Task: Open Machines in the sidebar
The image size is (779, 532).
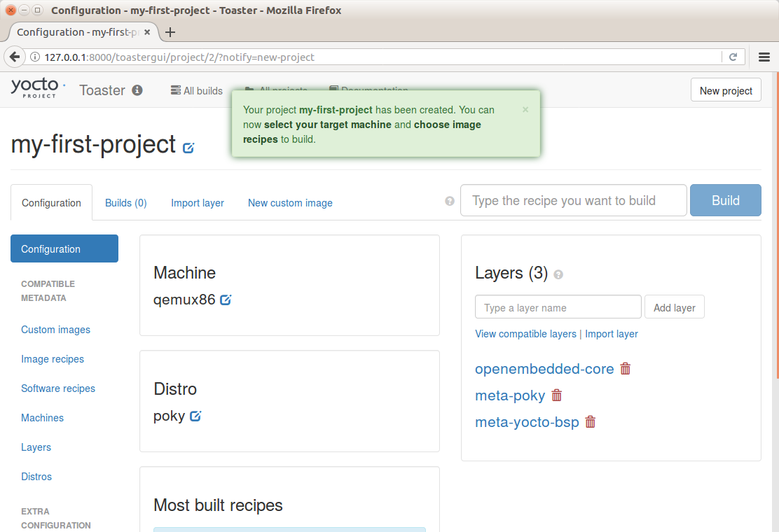Action: [x=42, y=418]
